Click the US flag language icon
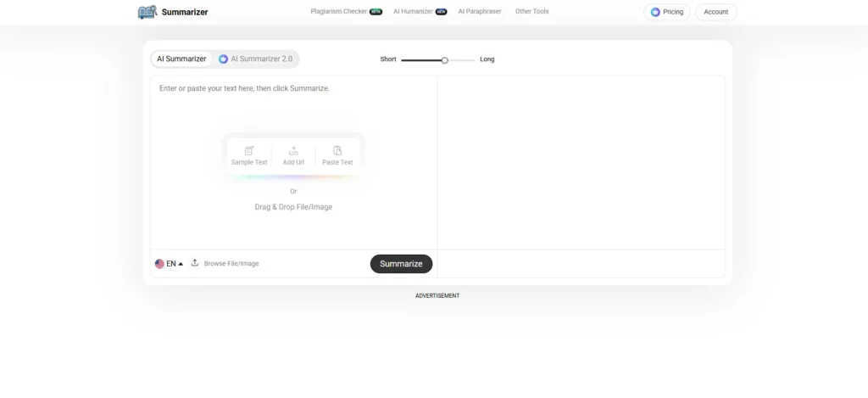The image size is (868, 398). click(x=159, y=264)
